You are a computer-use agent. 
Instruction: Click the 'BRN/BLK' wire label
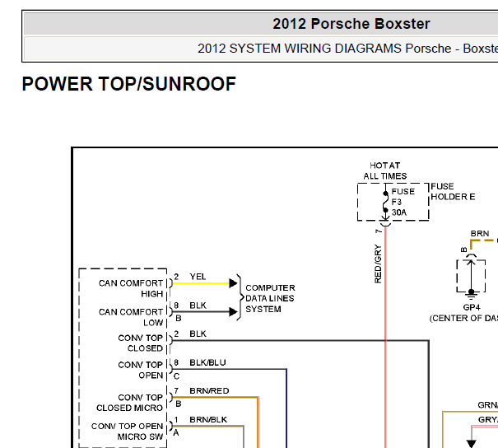click(208, 420)
